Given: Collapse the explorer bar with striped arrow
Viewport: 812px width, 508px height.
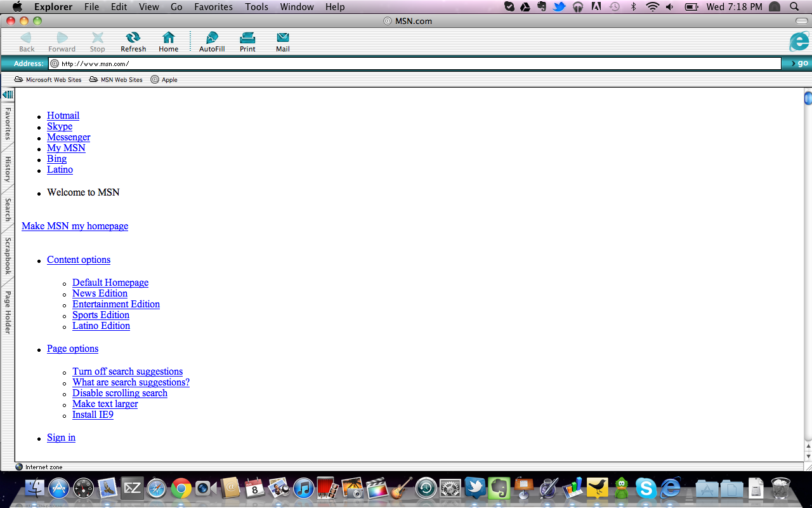Looking at the screenshot, I should pos(8,95).
